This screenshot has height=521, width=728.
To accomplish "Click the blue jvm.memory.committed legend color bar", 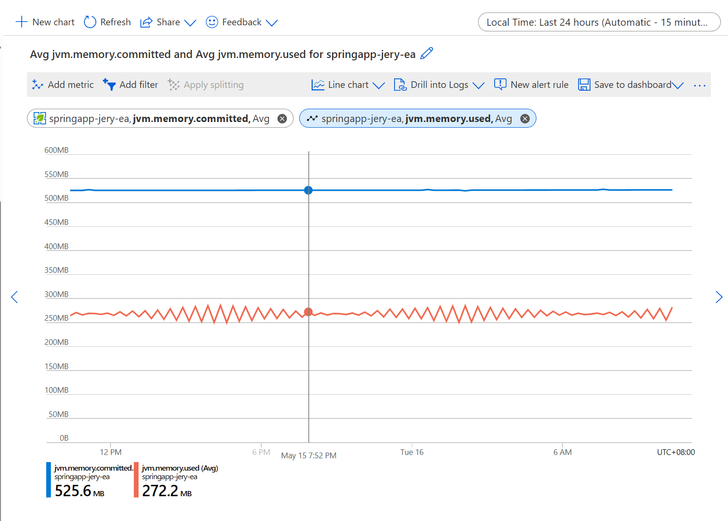I will (x=48, y=480).
